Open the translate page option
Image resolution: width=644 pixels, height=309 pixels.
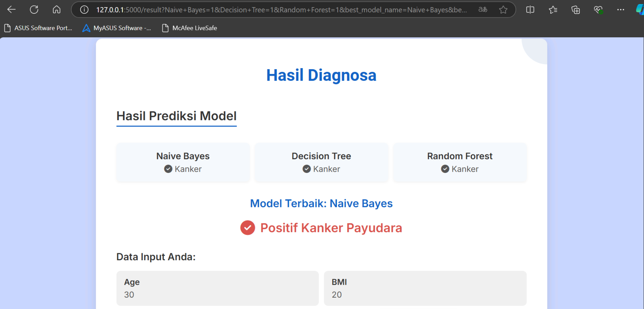click(483, 10)
